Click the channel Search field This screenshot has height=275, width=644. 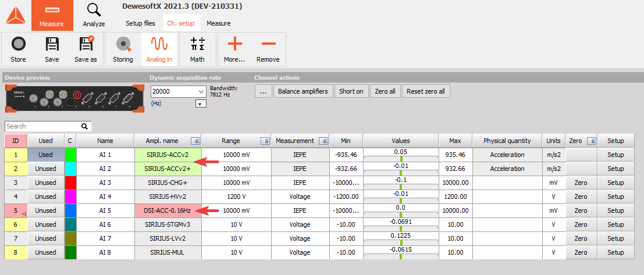[43, 126]
